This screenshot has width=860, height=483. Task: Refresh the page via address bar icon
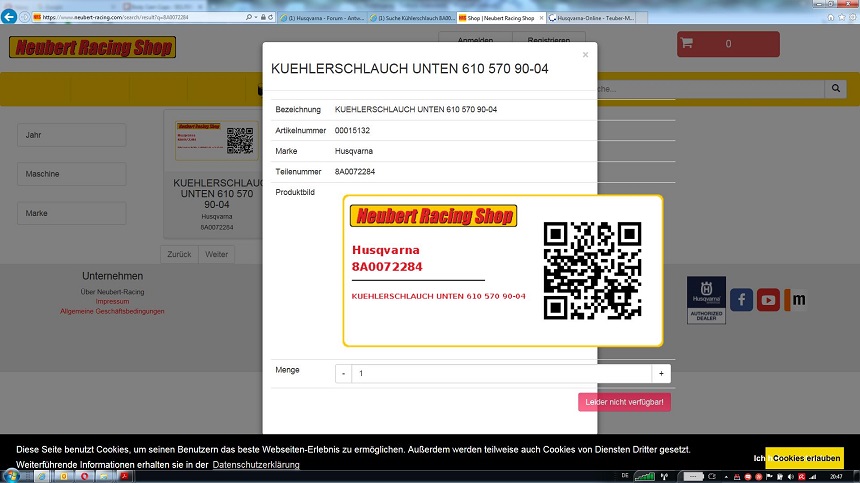270,18
